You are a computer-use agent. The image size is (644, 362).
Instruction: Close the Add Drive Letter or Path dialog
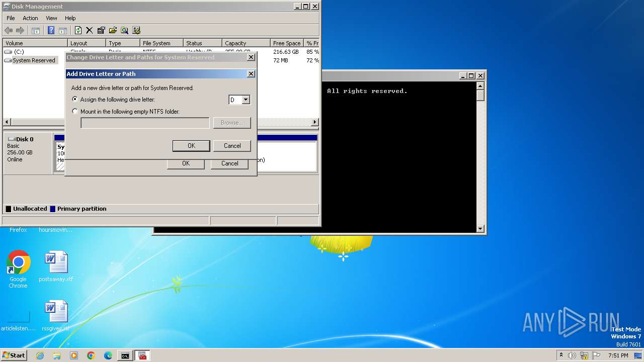point(251,74)
